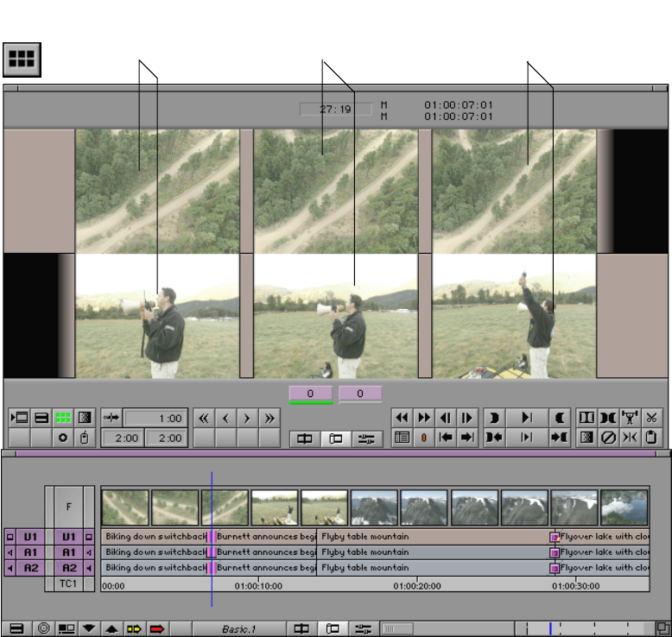The height and width of the screenshot is (637, 672).
Task: Click the Go to IN button
Action: point(494,438)
